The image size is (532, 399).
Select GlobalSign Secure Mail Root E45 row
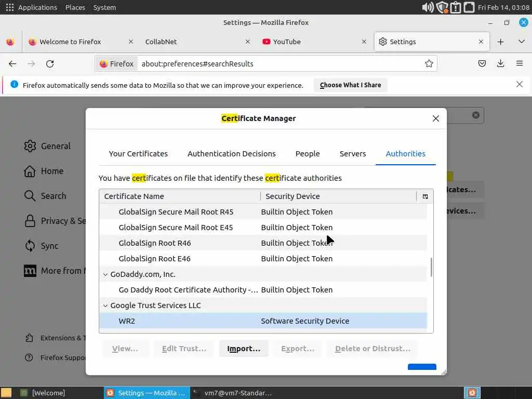pyautogui.click(x=263, y=228)
